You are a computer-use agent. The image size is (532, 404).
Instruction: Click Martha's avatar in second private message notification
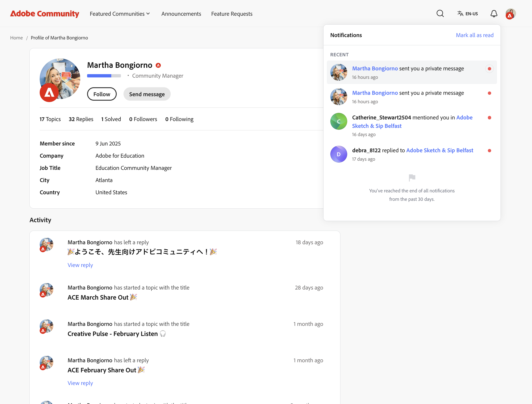click(339, 97)
